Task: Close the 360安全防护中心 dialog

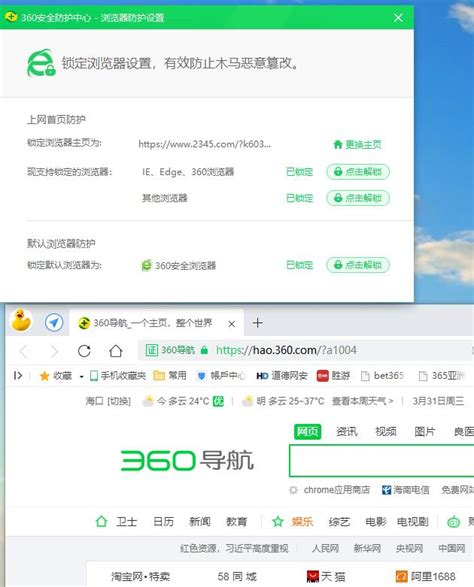Action: [398, 18]
